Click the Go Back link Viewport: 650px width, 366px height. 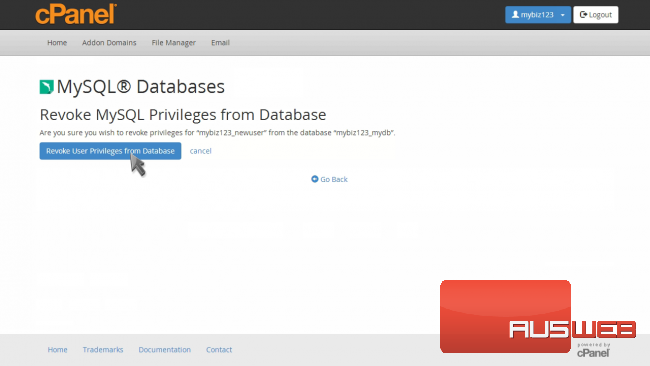tap(330, 179)
